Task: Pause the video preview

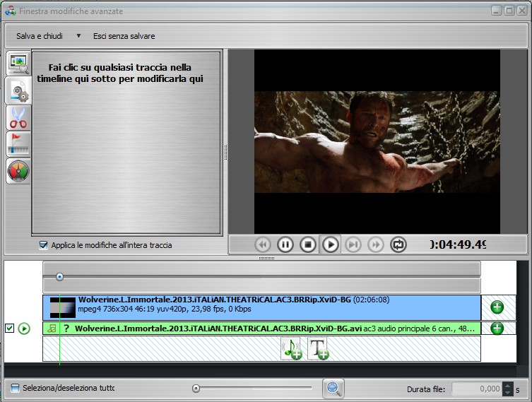Action: pos(285,244)
